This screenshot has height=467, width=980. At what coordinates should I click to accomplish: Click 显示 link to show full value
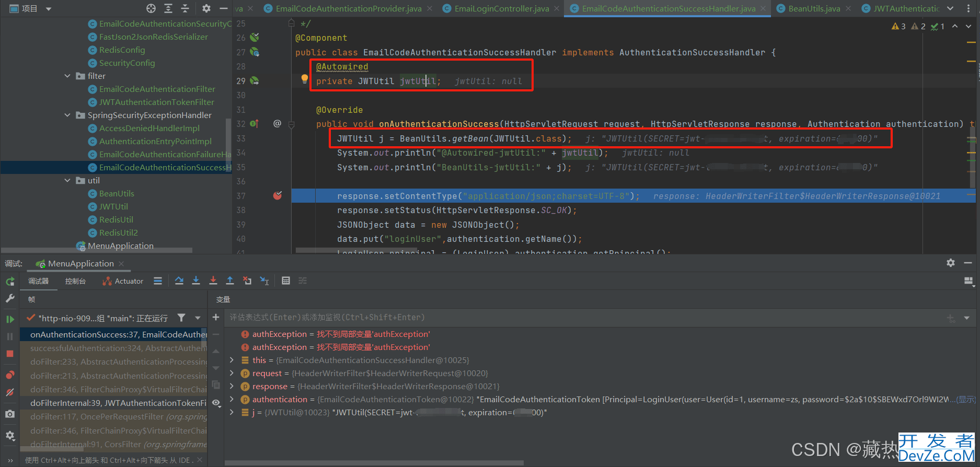(966, 399)
